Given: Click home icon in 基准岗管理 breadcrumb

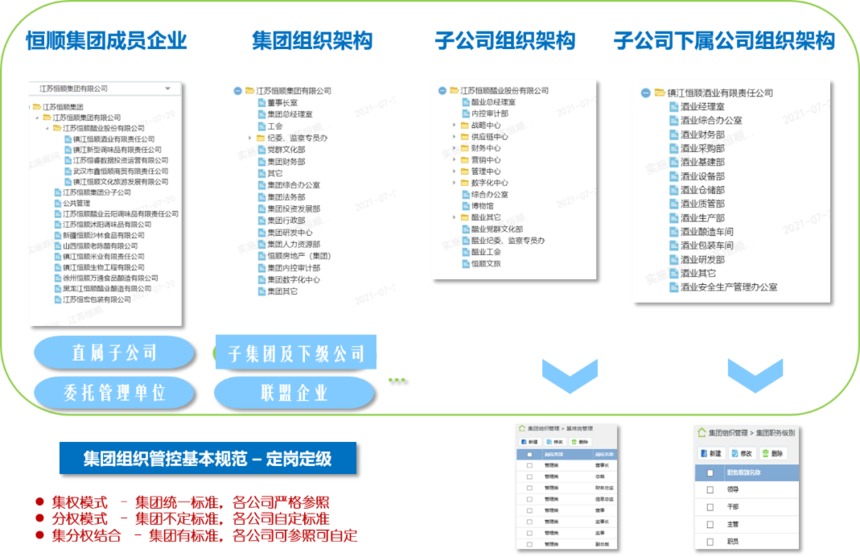Looking at the screenshot, I should coord(522,428).
